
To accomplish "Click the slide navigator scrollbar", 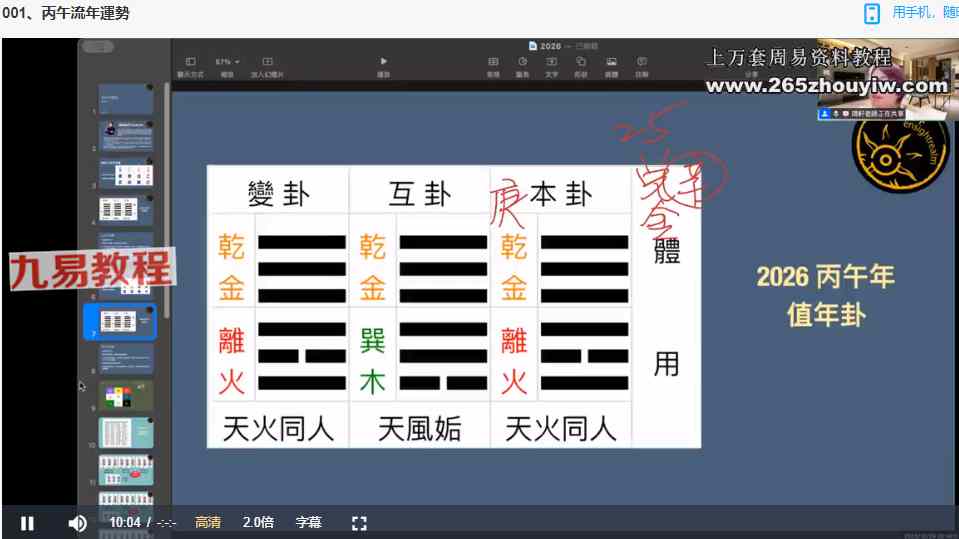I will pyautogui.click(x=167, y=200).
